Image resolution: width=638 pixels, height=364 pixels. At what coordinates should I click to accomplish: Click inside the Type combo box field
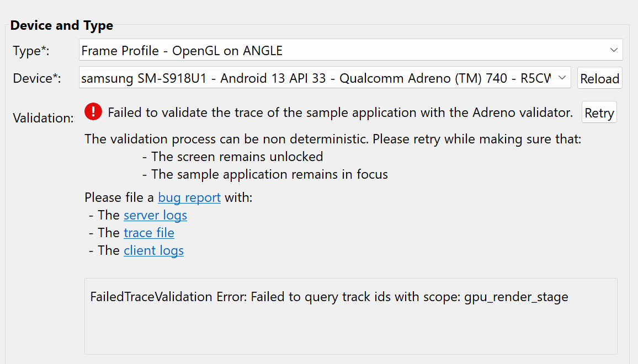tap(331, 50)
